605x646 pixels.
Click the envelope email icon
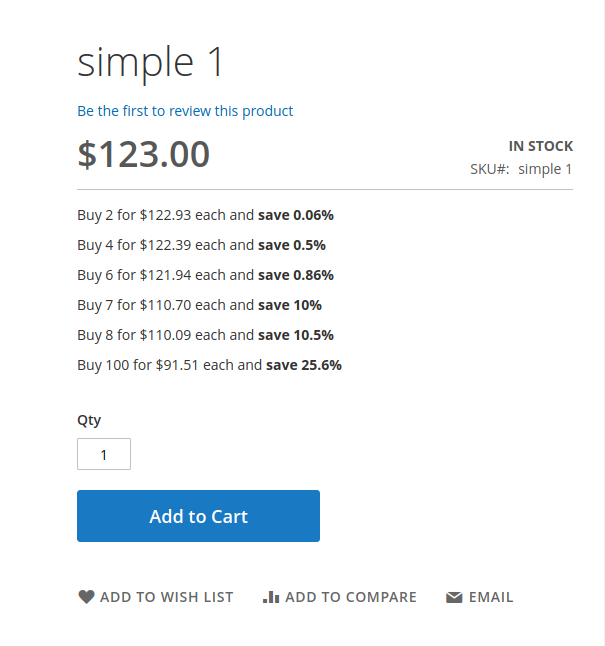pos(454,597)
